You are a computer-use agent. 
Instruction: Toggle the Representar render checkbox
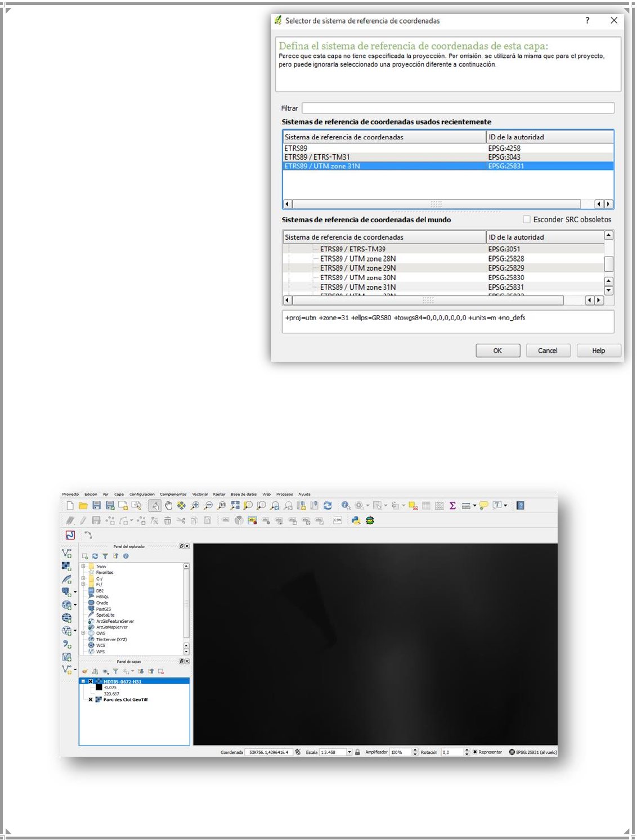click(474, 752)
